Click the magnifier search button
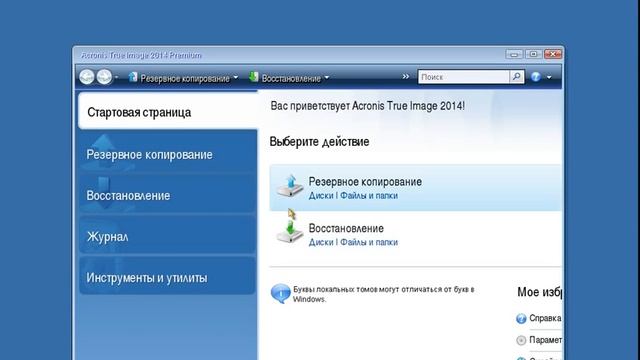The image size is (640, 360). click(x=517, y=77)
